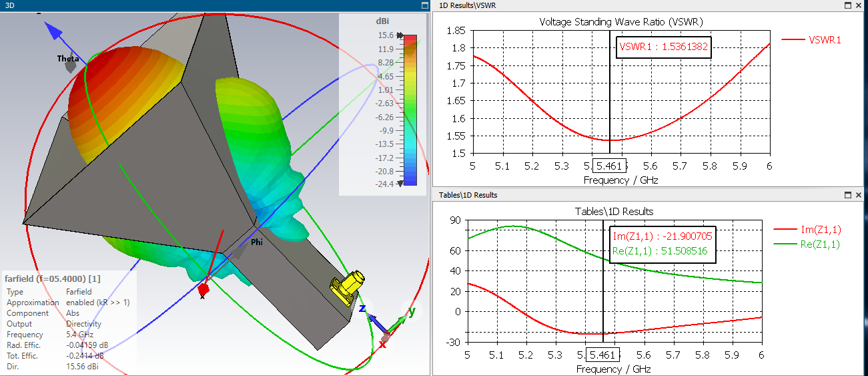Maximize the Tables\1D Results window

point(847,195)
